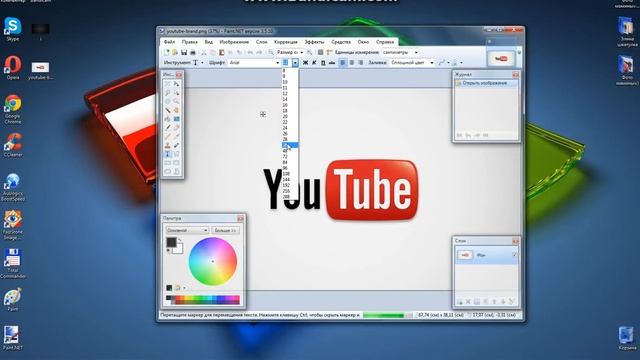Open the Файл menu
This screenshot has height=360, width=640.
[x=169, y=42]
